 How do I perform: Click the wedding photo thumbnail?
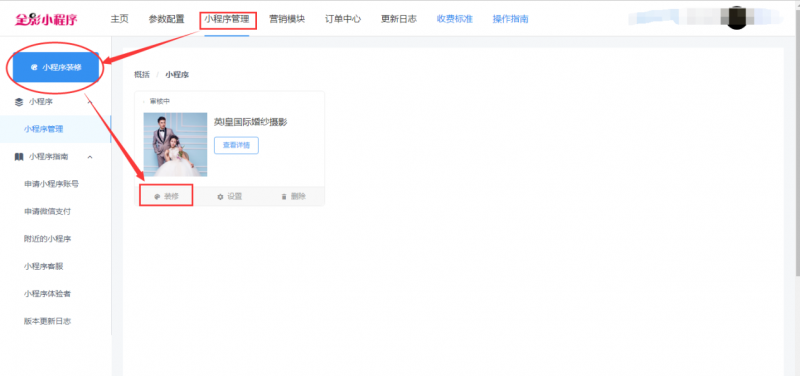click(x=176, y=144)
